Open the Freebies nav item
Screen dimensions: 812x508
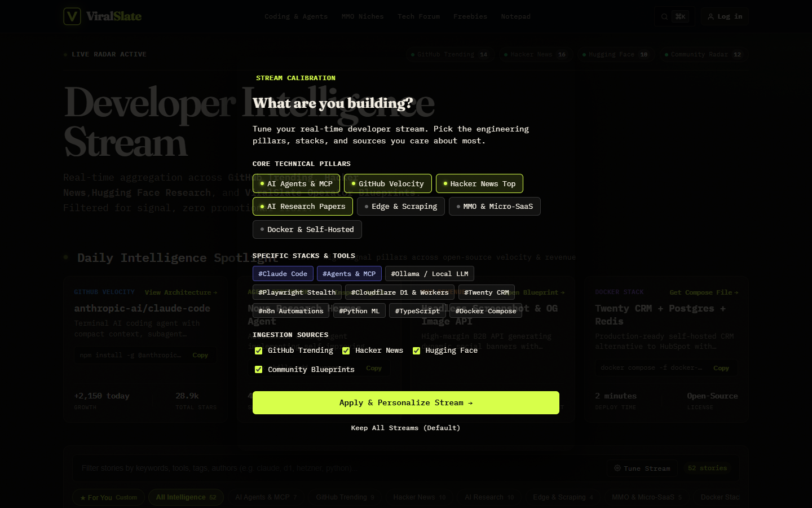[470, 16]
